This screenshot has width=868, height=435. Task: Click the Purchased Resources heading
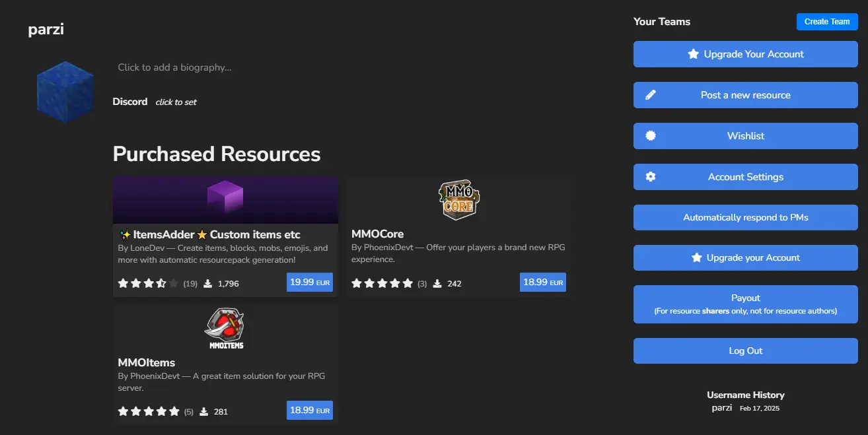217,154
